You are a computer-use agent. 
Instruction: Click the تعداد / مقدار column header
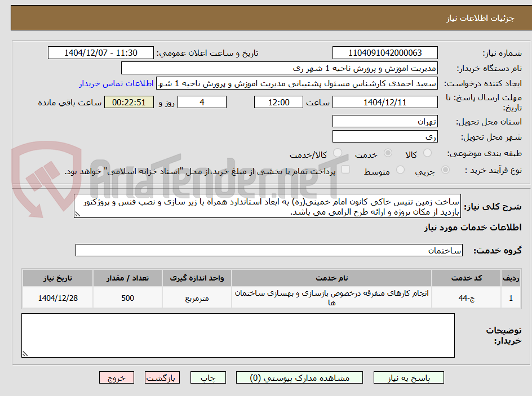click(127, 278)
